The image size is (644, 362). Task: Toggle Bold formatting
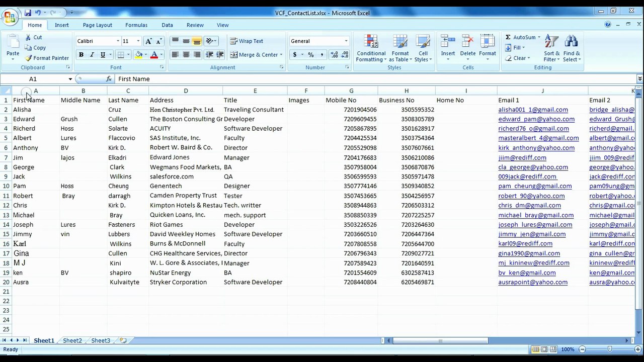[x=81, y=55]
